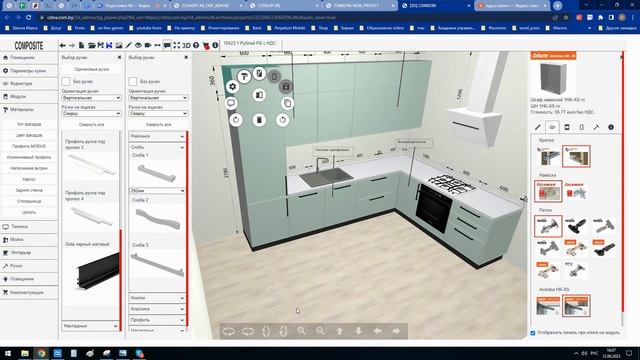Image resolution: width=640 pixels, height=360 pixels.
Task: Open Комплектующие sidebar menu
Action: (x=29, y=292)
